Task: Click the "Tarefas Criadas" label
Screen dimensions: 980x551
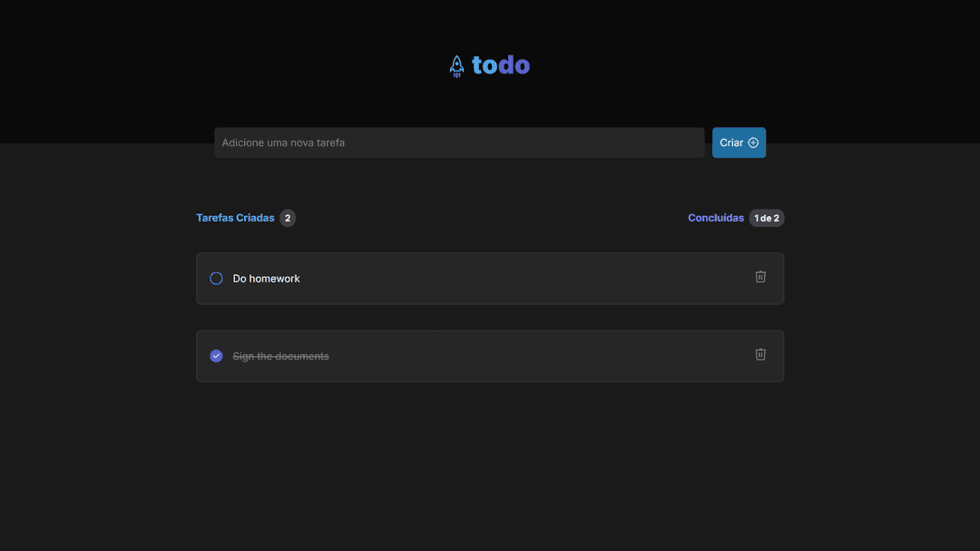Action: [x=234, y=217]
